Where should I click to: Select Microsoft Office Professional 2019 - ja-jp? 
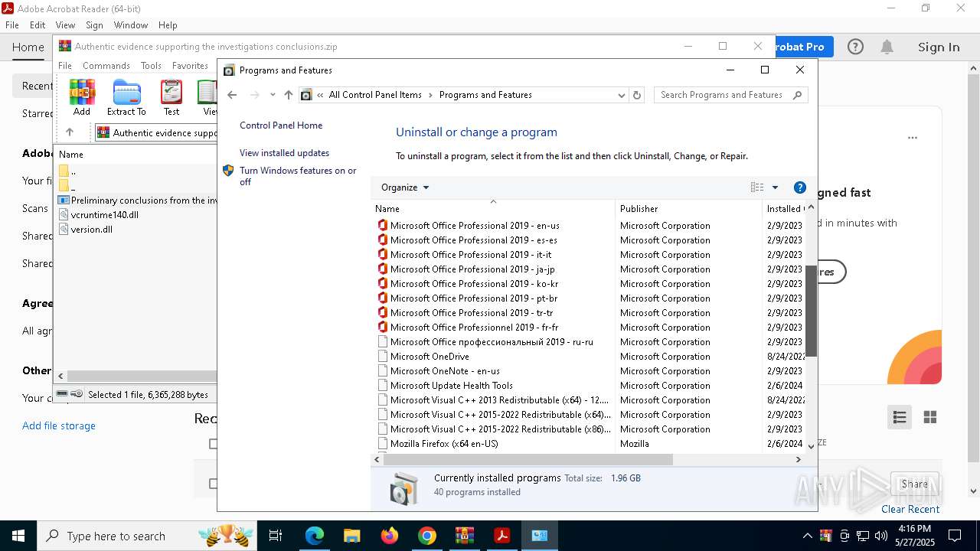click(472, 269)
